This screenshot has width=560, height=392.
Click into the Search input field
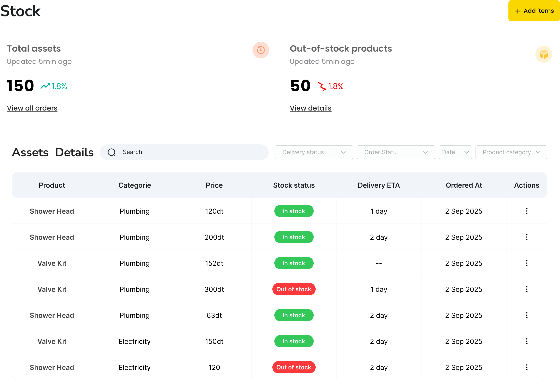coord(192,152)
